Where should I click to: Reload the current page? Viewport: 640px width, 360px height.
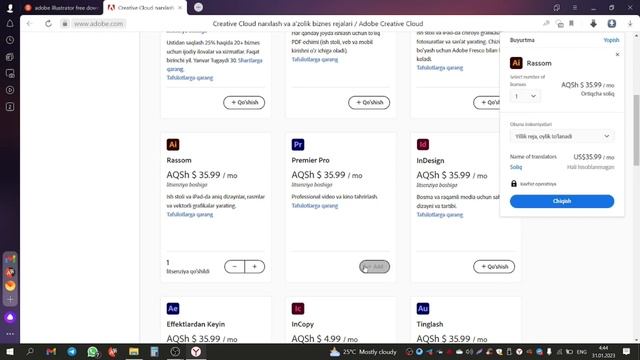point(48,24)
